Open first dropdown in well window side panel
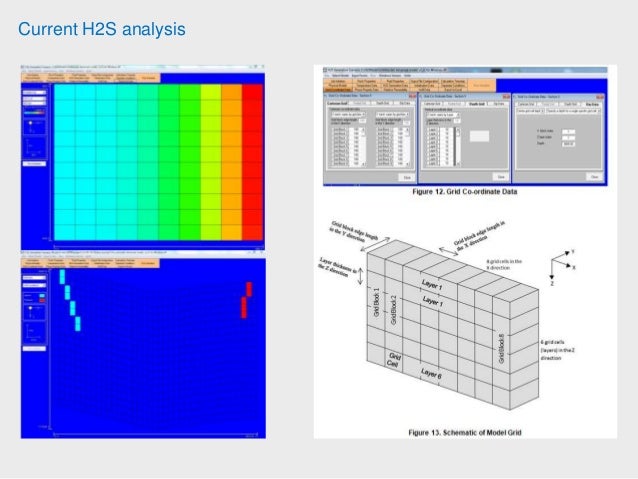Image resolution: width=638 pixels, height=479 pixels. click(34, 278)
